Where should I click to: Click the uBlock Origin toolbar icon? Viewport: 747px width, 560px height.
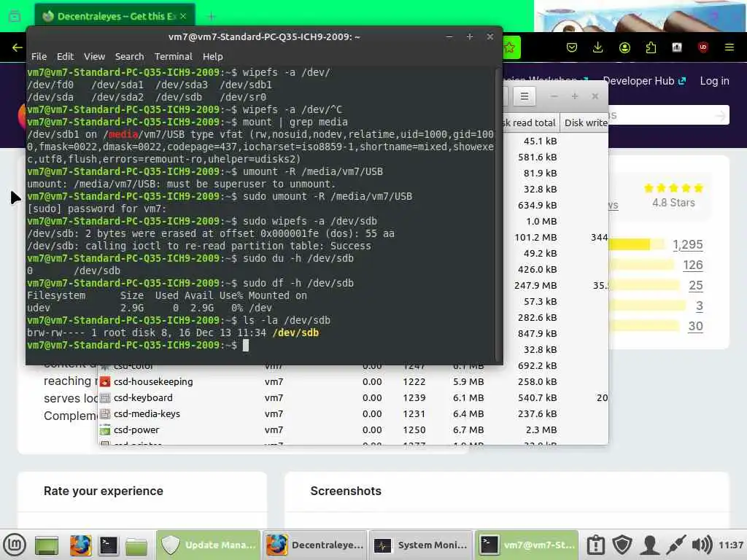pyautogui.click(x=703, y=47)
